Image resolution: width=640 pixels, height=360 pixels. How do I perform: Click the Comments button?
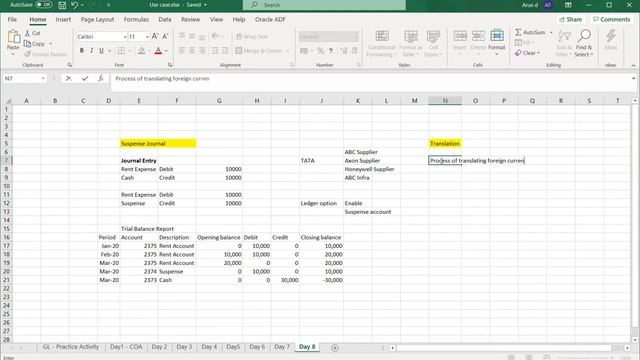click(x=611, y=19)
